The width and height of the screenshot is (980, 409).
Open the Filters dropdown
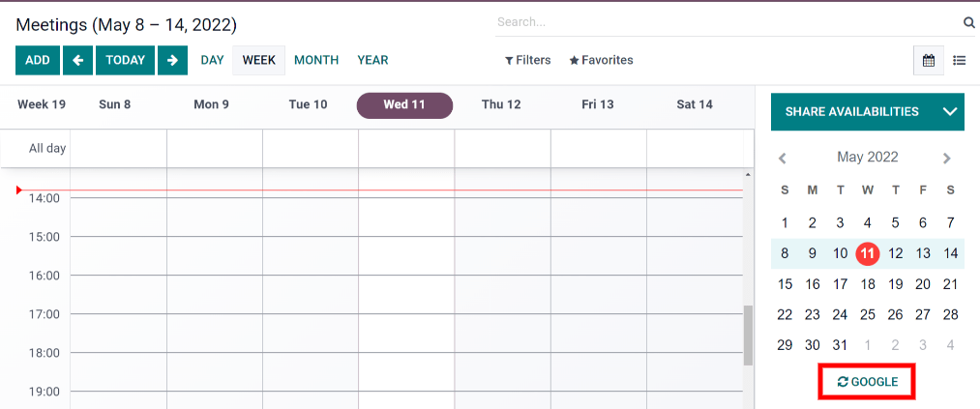(528, 60)
